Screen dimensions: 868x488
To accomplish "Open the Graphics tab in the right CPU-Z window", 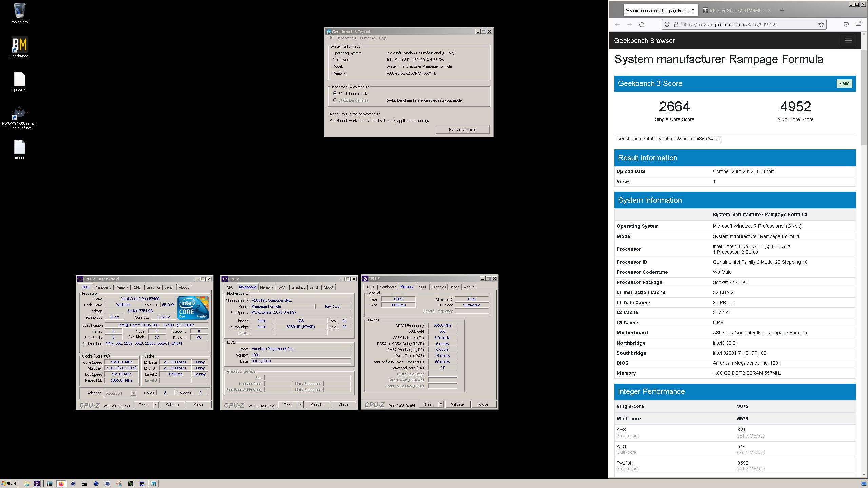I will pyautogui.click(x=438, y=287).
